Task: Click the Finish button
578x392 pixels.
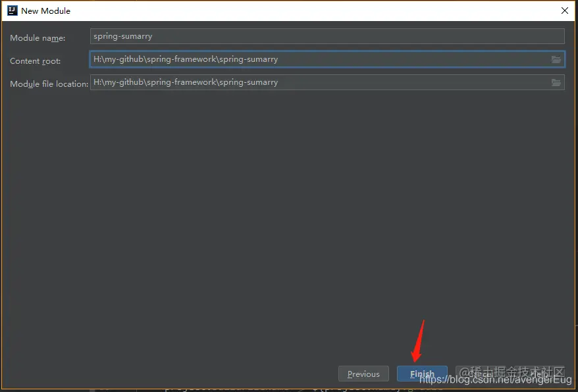Action: point(422,374)
